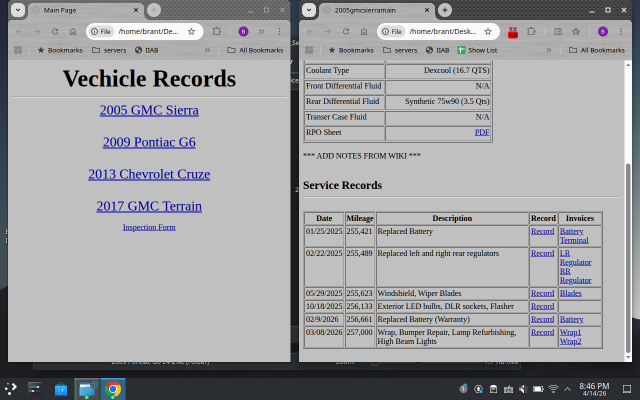This screenshot has width=640, height=400.
Task: Open profile avatar in Main Page window
Action: click(243, 31)
